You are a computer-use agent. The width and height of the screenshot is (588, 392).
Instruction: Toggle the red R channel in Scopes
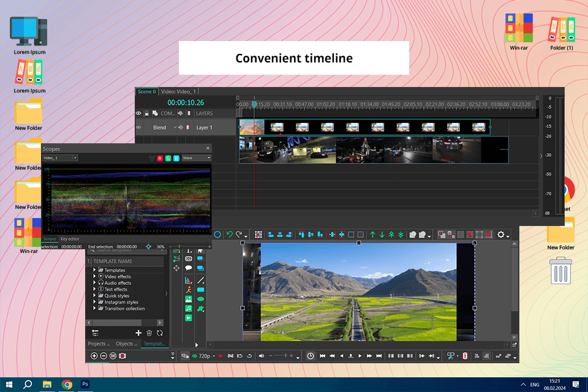point(160,158)
